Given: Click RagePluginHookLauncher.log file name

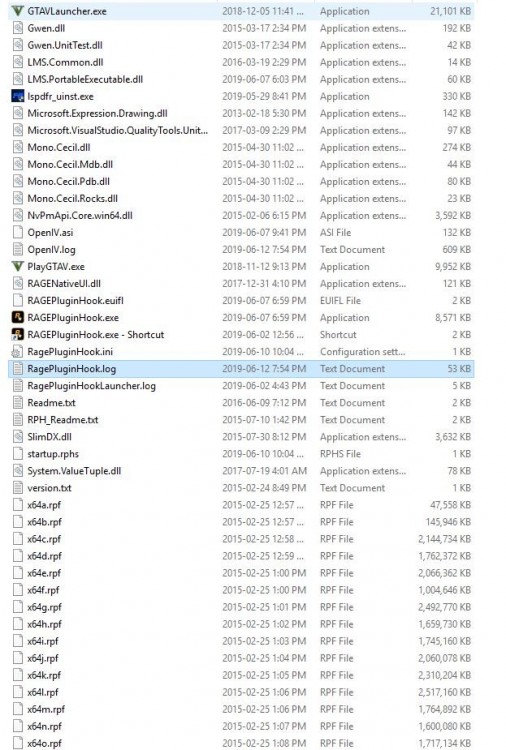Looking at the screenshot, I should (91, 386).
